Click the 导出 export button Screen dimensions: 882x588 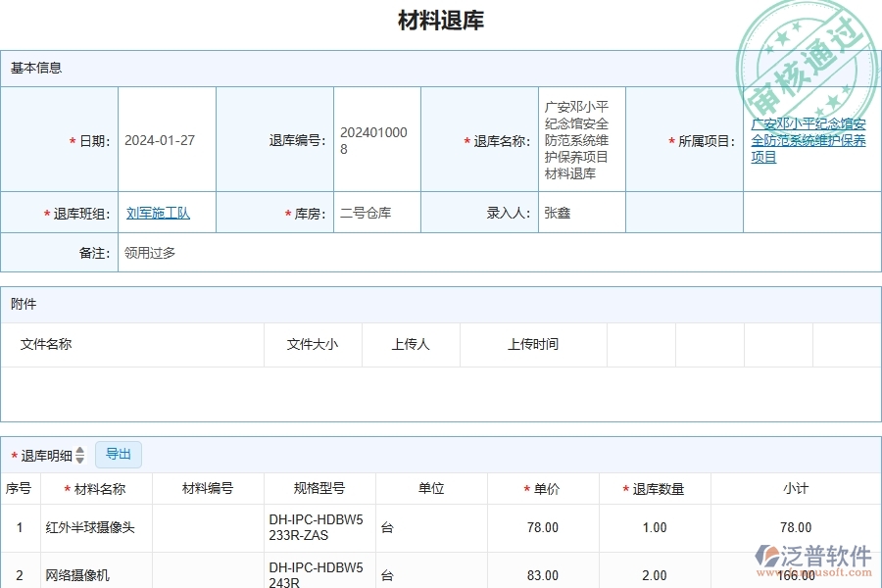(x=119, y=454)
